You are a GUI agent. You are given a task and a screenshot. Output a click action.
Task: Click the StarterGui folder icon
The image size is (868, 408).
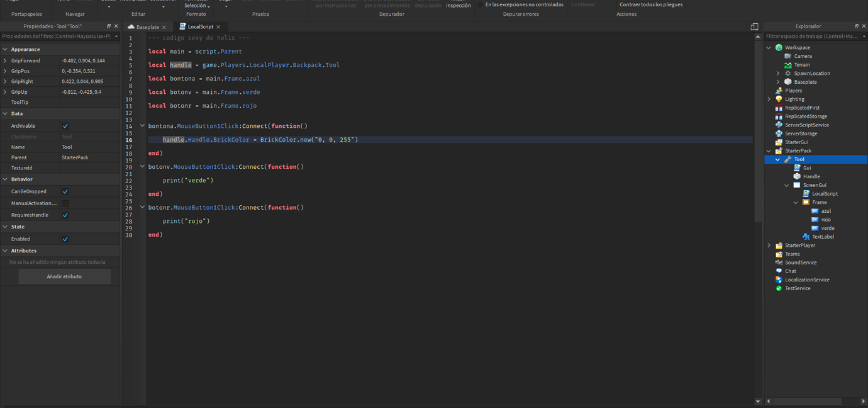[x=779, y=142]
